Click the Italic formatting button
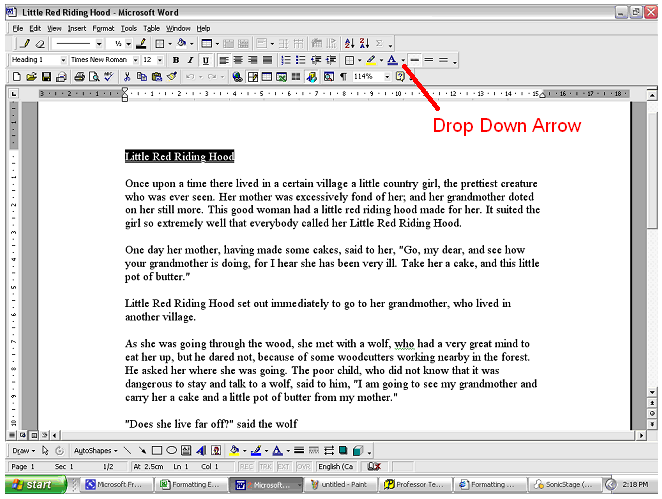 click(x=190, y=60)
